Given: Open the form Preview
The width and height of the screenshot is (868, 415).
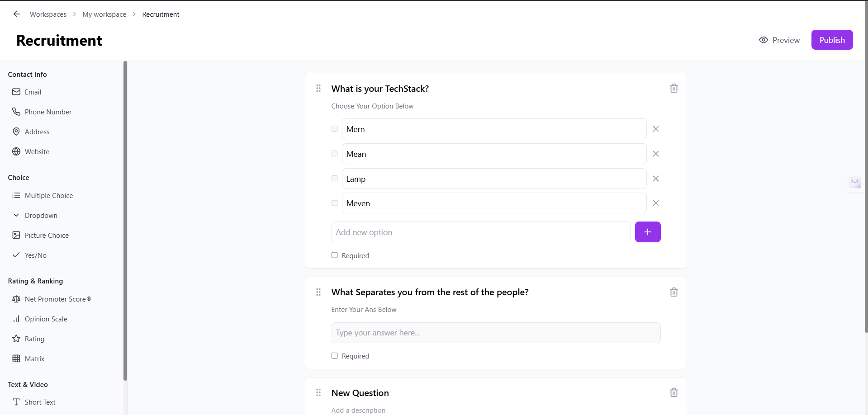Looking at the screenshot, I should pyautogui.click(x=779, y=40).
